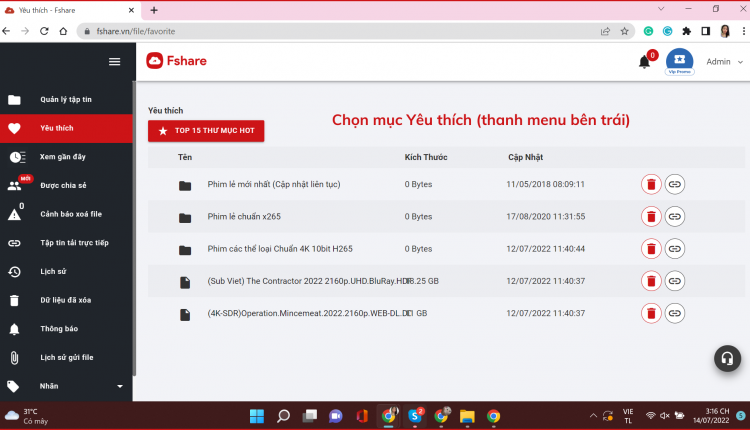
Task: Collapse sidebar with hamburger menu icon
Action: pos(114,62)
